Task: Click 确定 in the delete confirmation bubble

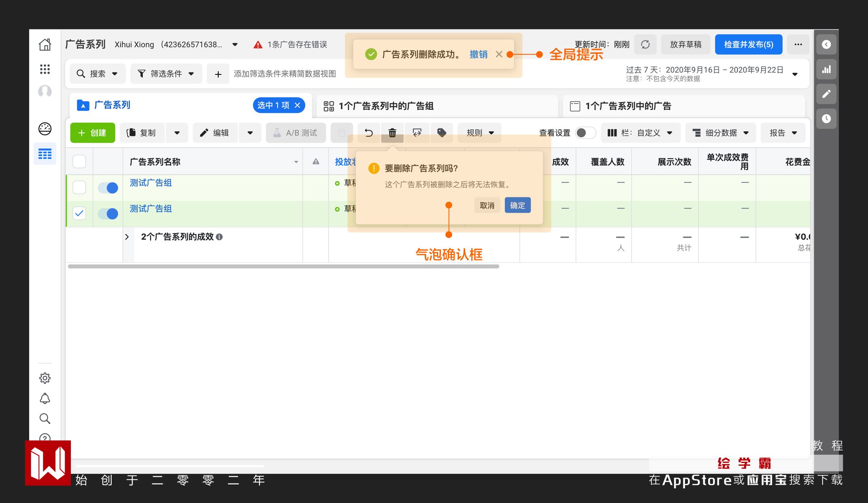Action: point(517,205)
